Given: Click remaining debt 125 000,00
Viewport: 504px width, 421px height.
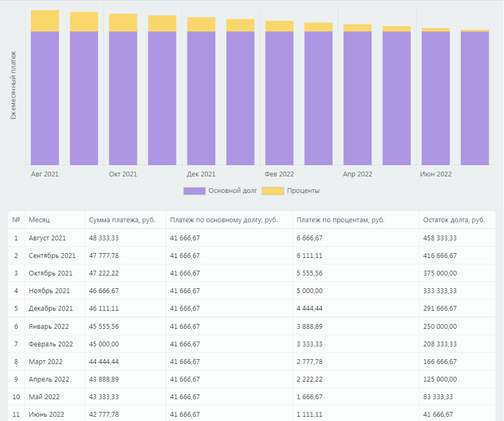Looking at the screenshot, I should point(440,379).
